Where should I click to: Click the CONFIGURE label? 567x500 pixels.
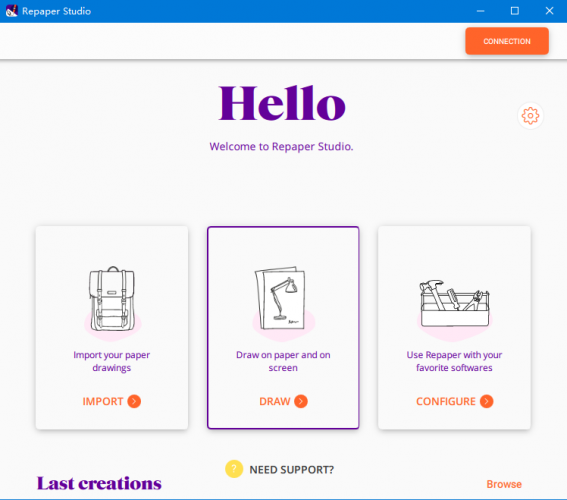446,401
